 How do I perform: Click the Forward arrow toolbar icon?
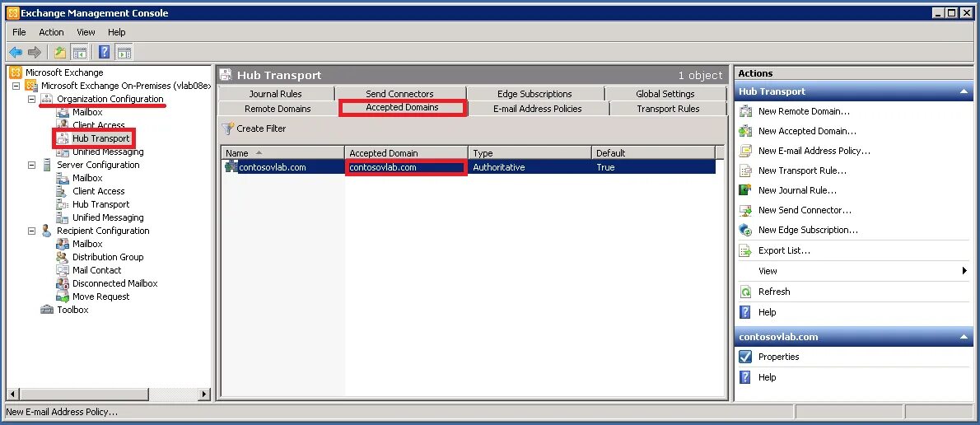pyautogui.click(x=35, y=53)
